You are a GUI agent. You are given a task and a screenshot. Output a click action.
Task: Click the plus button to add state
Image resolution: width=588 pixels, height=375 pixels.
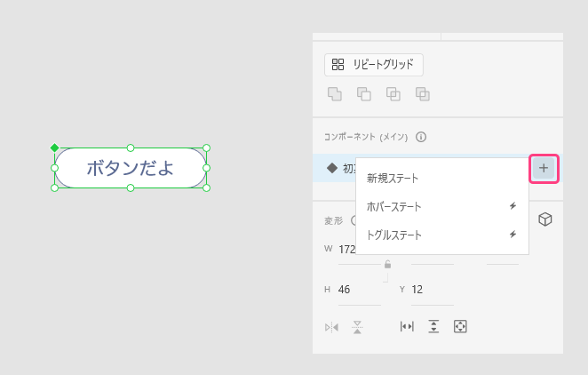click(544, 168)
